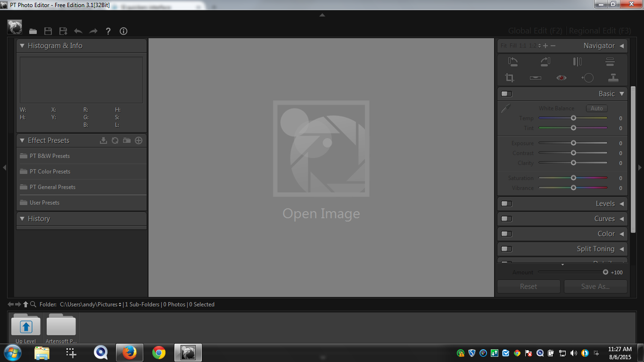
Task: Pick white balance with the eyedropper
Action: coord(506,108)
